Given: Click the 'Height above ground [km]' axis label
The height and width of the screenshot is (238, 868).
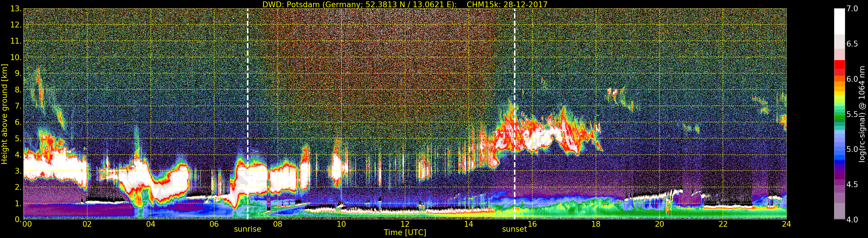Looking at the screenshot, I should coord(4,114).
